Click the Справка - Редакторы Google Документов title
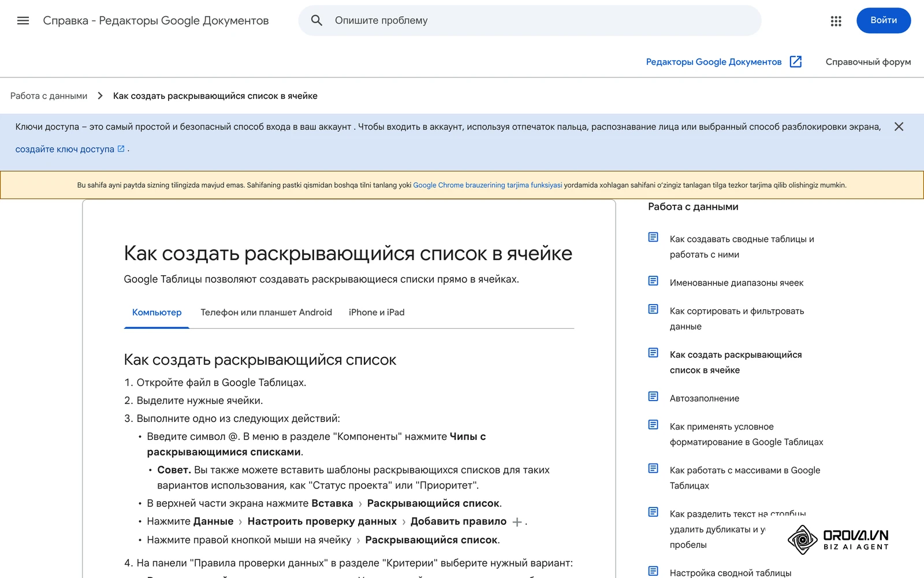924x578 pixels. point(156,21)
